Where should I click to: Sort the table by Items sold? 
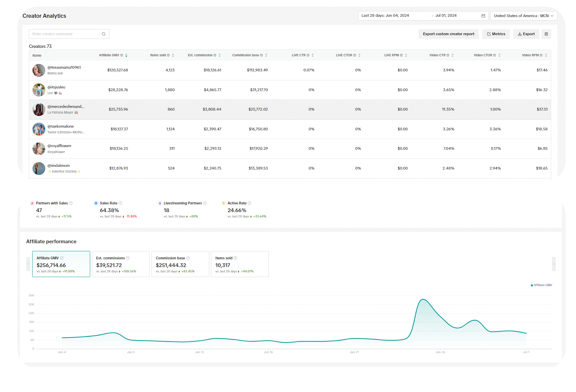[173, 55]
